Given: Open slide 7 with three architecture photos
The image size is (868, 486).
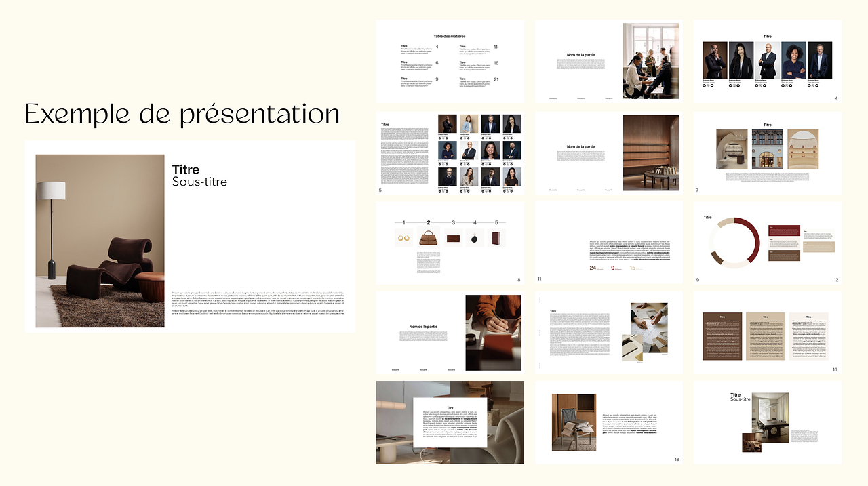Looking at the screenshot, I should click(x=768, y=154).
